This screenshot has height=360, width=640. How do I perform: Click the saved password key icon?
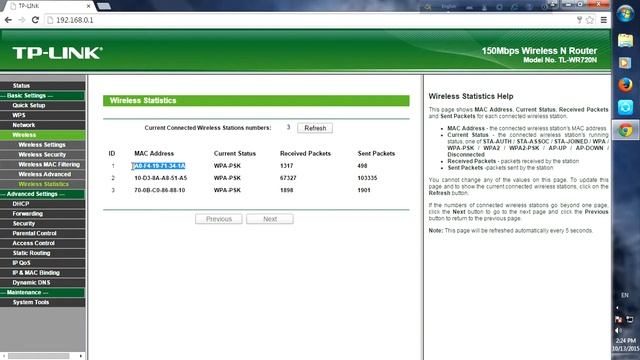coord(579,20)
